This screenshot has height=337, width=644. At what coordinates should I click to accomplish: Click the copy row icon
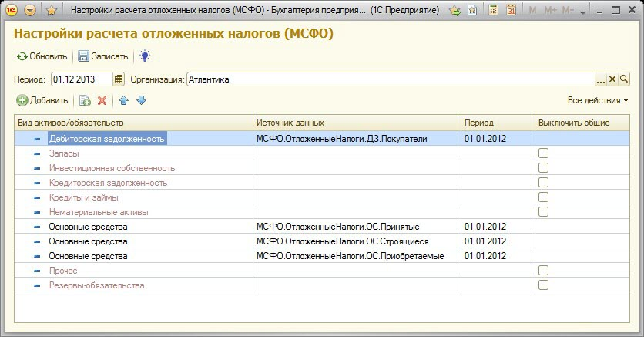tap(85, 101)
